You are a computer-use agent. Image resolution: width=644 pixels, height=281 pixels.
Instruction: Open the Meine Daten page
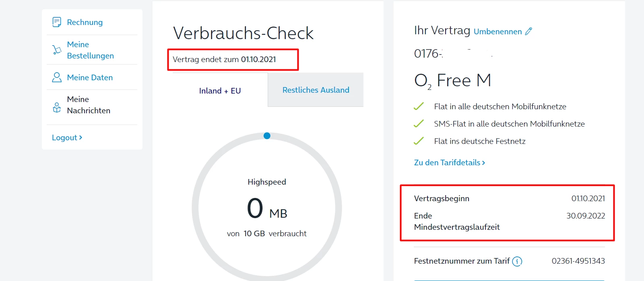click(x=90, y=77)
